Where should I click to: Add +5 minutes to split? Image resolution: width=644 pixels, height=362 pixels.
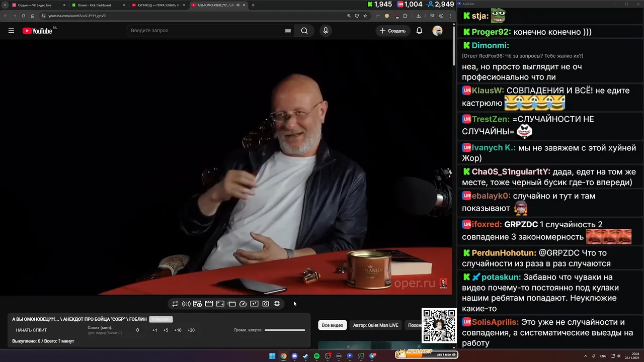point(166,330)
